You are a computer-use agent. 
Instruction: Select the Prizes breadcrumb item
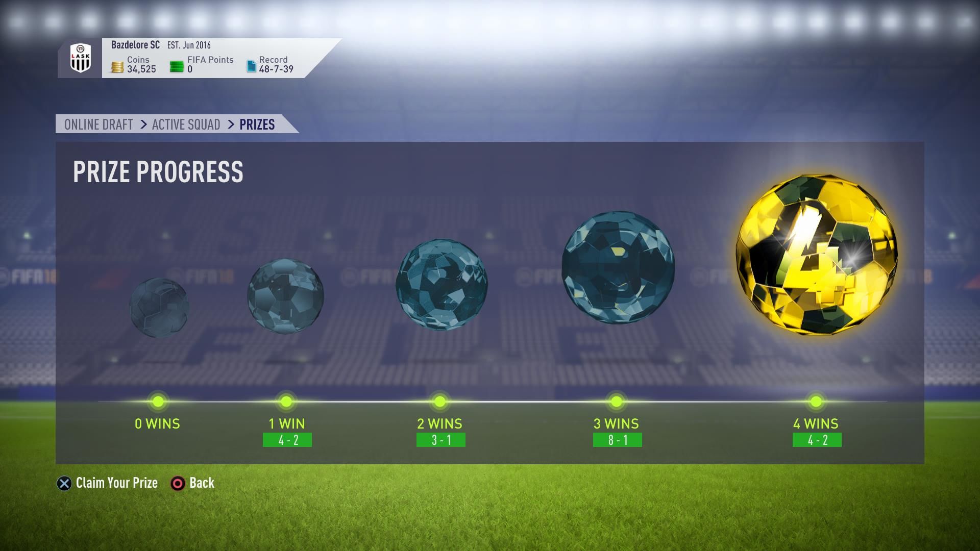pos(257,124)
